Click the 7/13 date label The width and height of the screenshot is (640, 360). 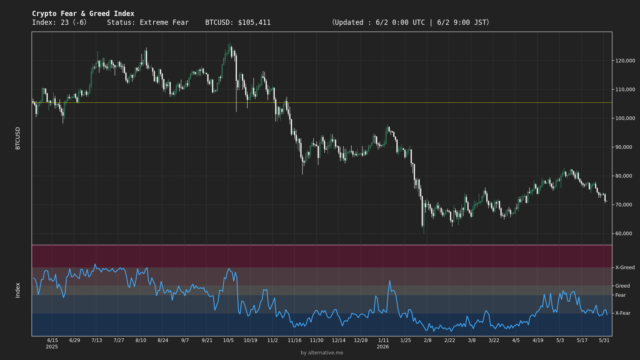(x=97, y=340)
